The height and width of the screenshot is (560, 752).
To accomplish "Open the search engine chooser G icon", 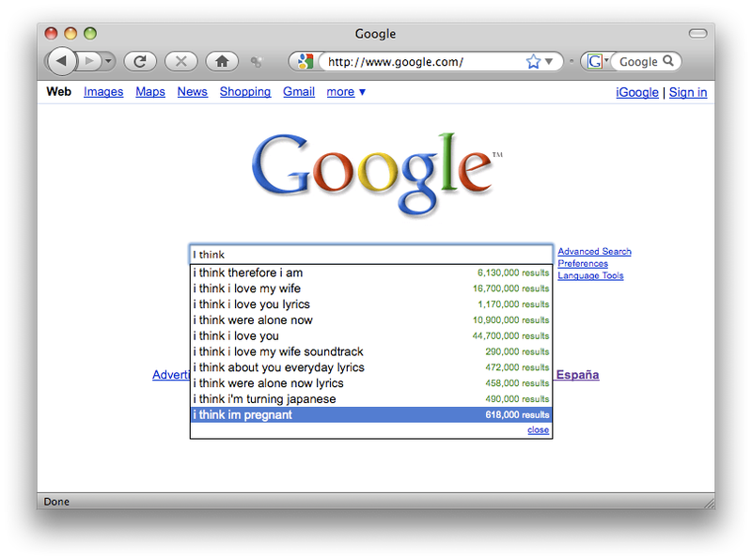I will (597, 61).
